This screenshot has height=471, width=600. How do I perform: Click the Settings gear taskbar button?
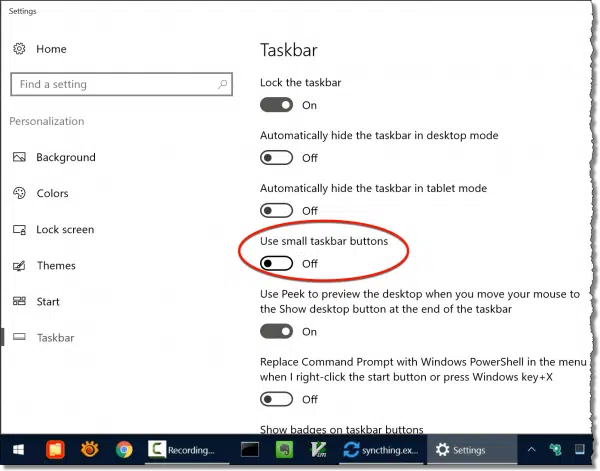(472, 450)
